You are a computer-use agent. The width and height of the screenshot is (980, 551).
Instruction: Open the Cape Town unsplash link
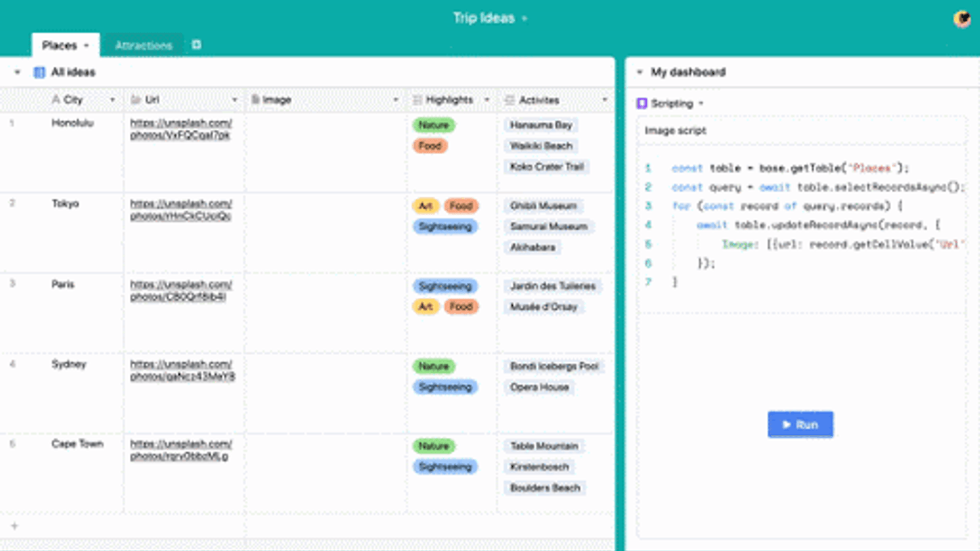(181, 450)
